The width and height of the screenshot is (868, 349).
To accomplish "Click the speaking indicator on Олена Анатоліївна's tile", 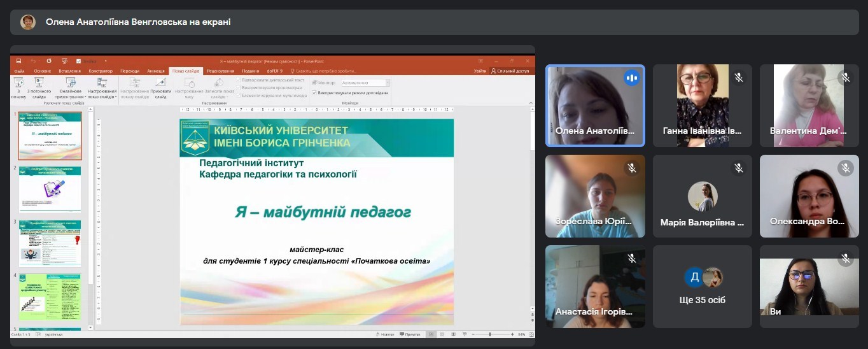I will tap(632, 78).
